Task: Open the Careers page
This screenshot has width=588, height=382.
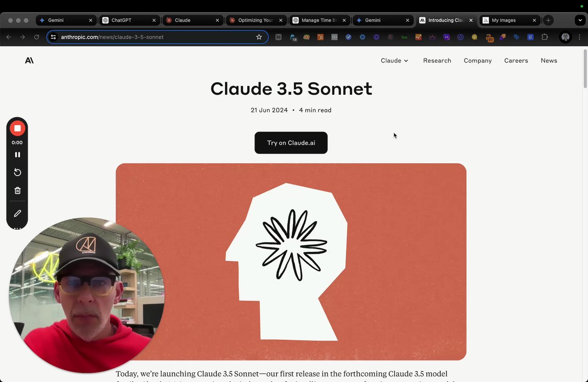Action: [516, 61]
